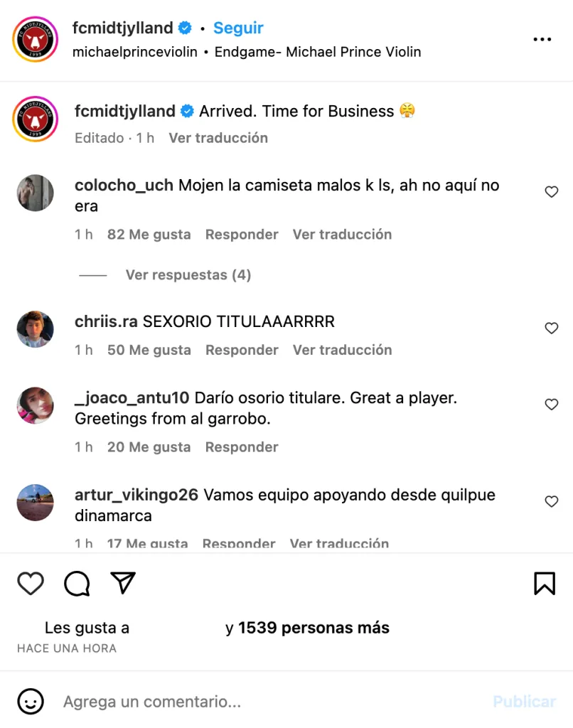
Task: Reply to chriis.ra's comment
Action: coord(242,350)
